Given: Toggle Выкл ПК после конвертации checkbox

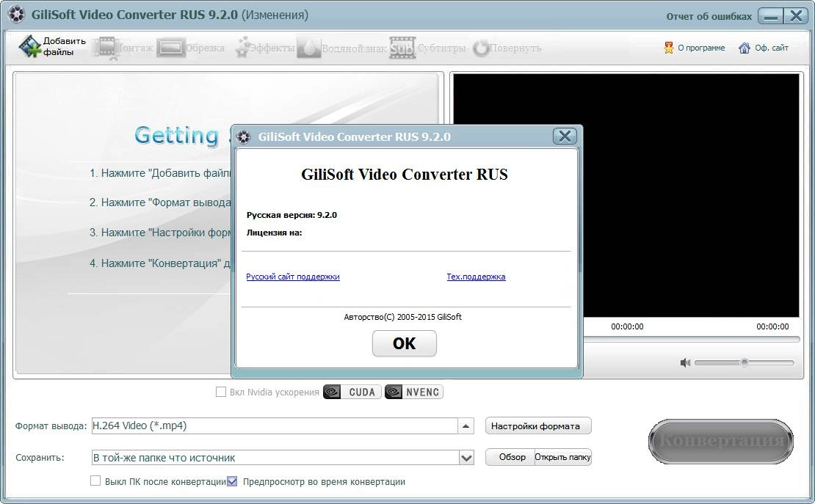Looking at the screenshot, I should pos(95,481).
